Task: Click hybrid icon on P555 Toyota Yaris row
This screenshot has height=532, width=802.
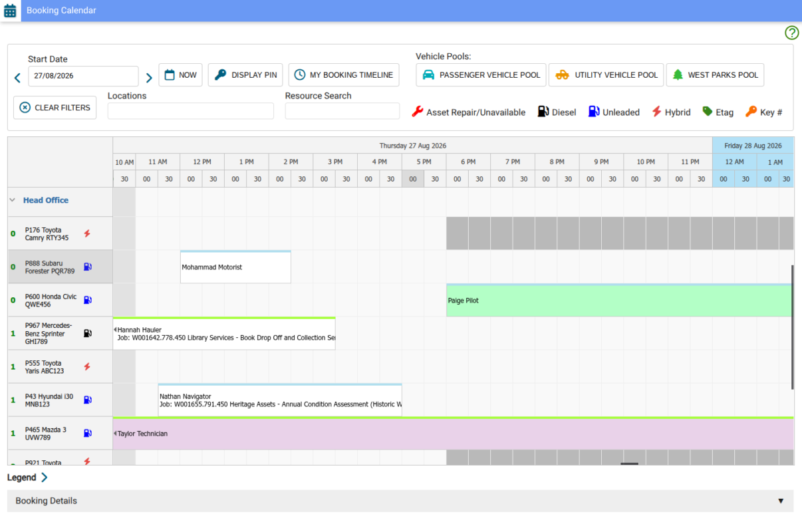Action: click(87, 366)
